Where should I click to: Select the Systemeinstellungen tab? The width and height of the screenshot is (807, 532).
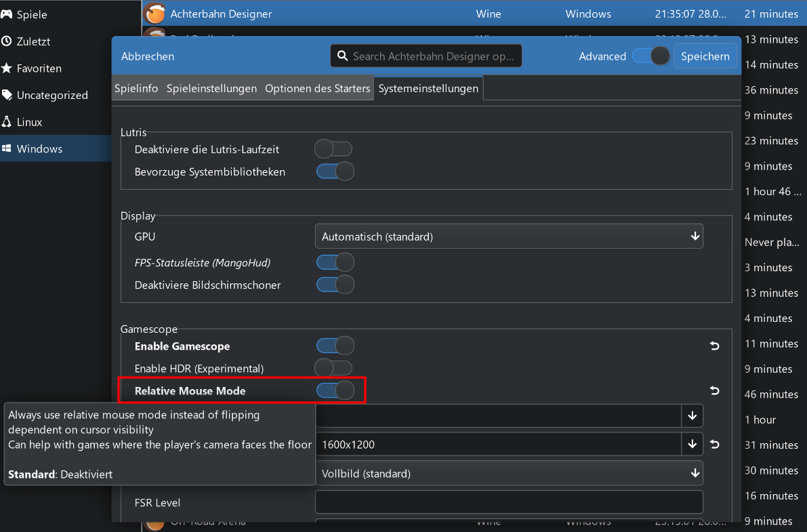[428, 88]
